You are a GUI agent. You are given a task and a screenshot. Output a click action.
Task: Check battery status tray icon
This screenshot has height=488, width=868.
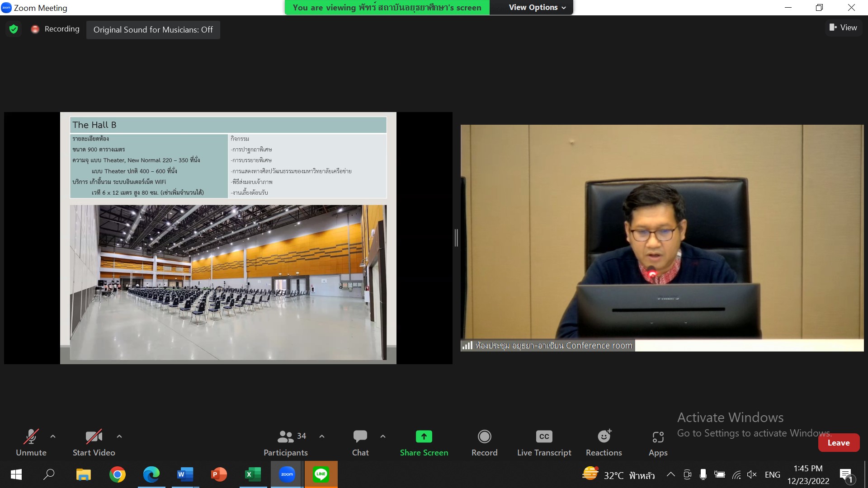click(720, 474)
